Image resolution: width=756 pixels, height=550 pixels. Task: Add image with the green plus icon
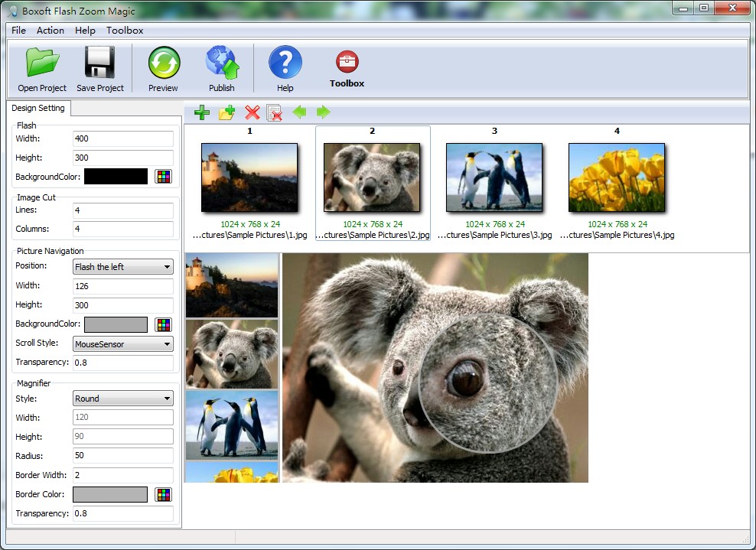(x=201, y=112)
